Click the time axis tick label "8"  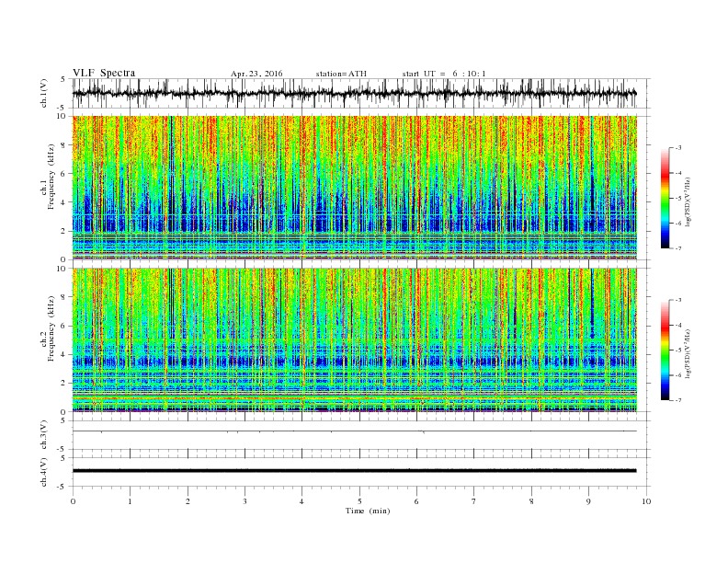pyautogui.click(x=531, y=501)
